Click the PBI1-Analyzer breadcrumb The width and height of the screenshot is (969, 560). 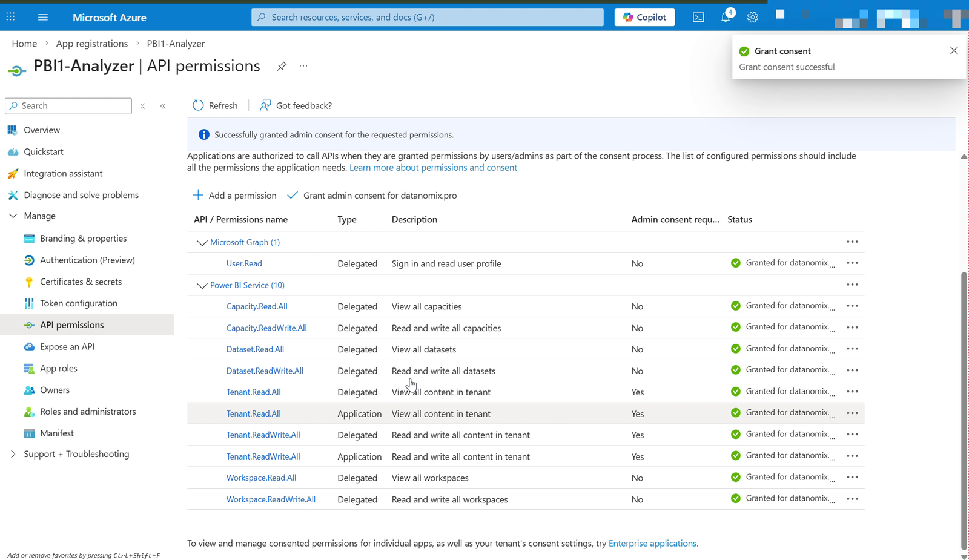(176, 44)
